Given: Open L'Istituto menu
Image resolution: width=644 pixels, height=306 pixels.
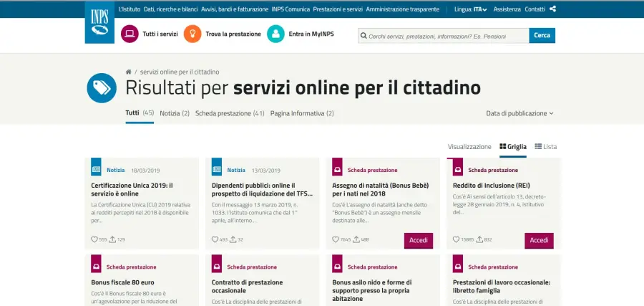Looking at the screenshot, I should tap(130, 9).
